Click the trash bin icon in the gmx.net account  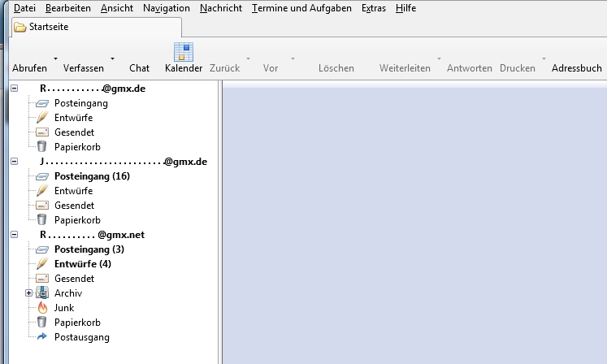point(43,323)
